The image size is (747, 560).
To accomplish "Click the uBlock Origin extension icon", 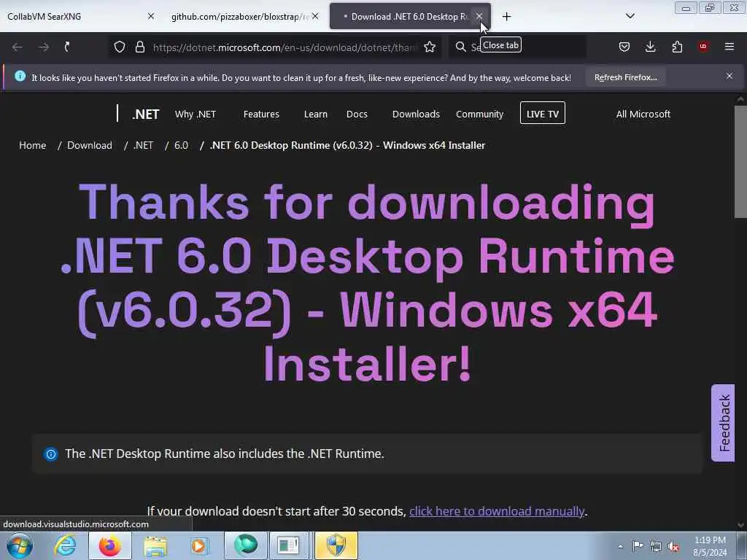I will 703,47.
